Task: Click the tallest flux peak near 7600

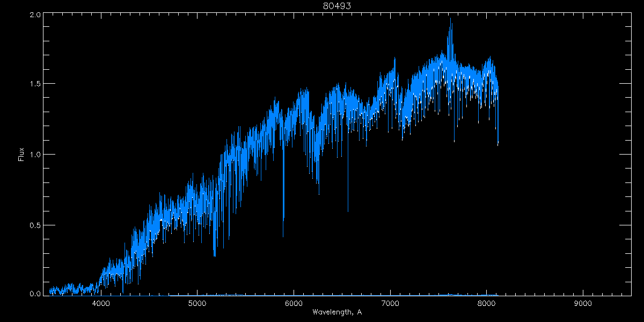Action: [450, 19]
